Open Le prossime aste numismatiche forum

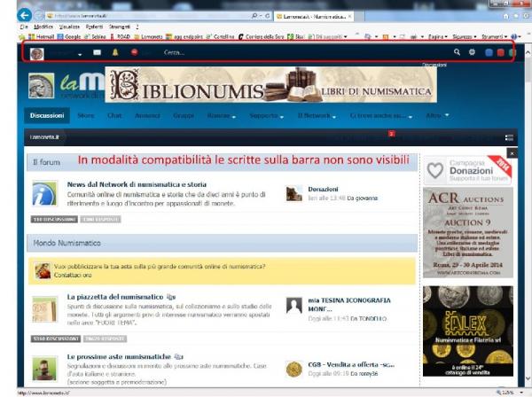click(119, 356)
